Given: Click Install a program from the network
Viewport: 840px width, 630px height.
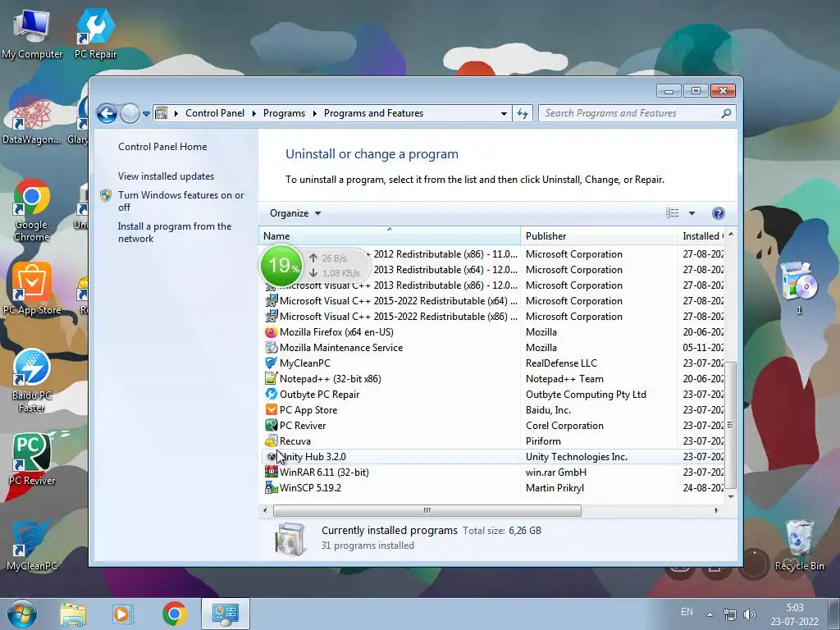Looking at the screenshot, I should pyautogui.click(x=175, y=232).
